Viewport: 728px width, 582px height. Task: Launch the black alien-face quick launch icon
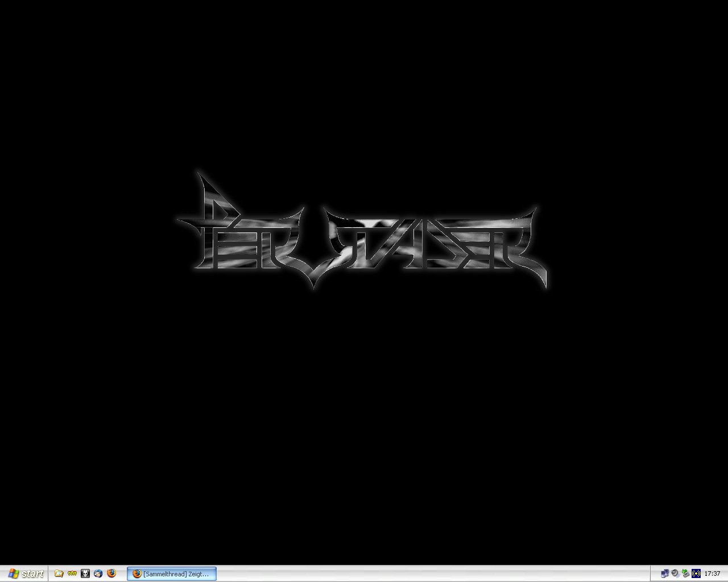coord(85,573)
